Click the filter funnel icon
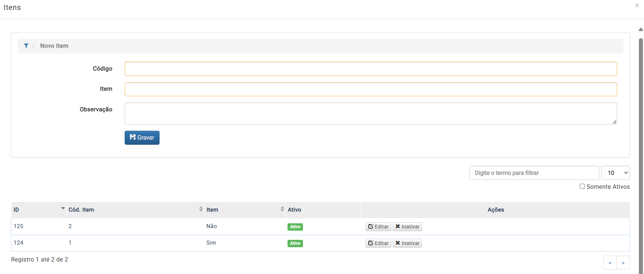 point(26,46)
